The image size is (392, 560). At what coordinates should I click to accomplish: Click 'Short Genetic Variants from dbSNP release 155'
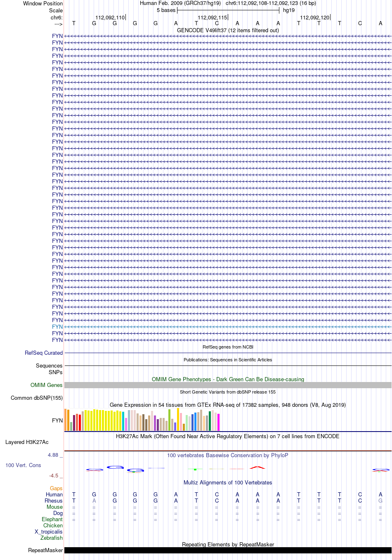[228, 392]
